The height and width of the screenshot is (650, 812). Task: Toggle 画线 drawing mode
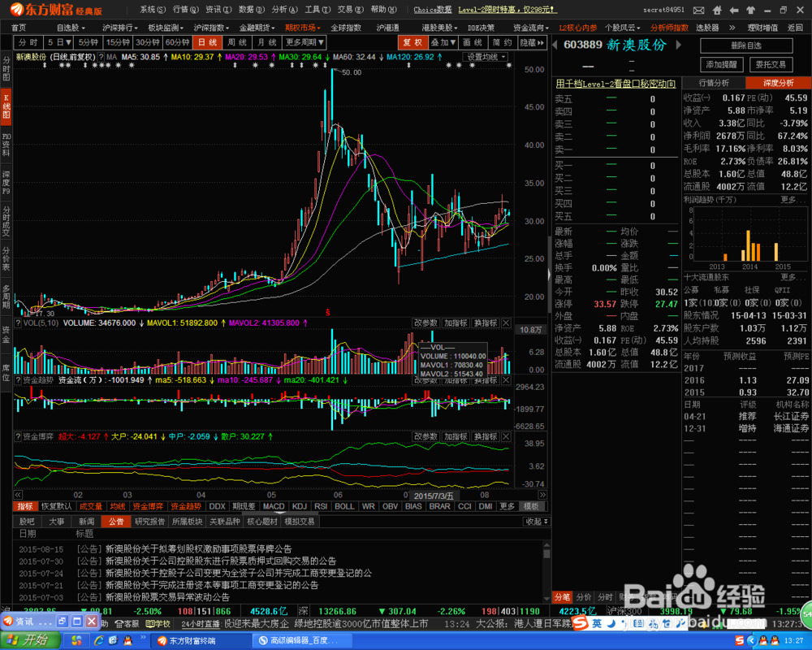point(473,42)
